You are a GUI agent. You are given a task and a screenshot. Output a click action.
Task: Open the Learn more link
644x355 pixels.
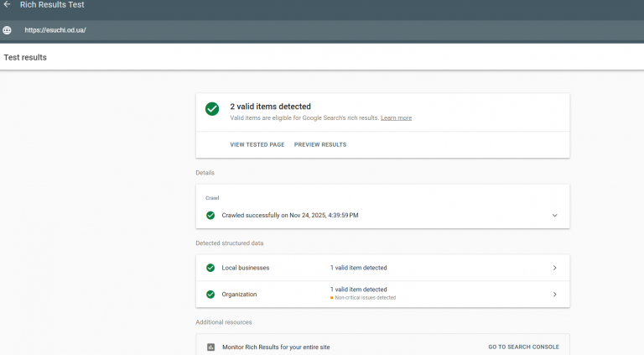point(396,118)
